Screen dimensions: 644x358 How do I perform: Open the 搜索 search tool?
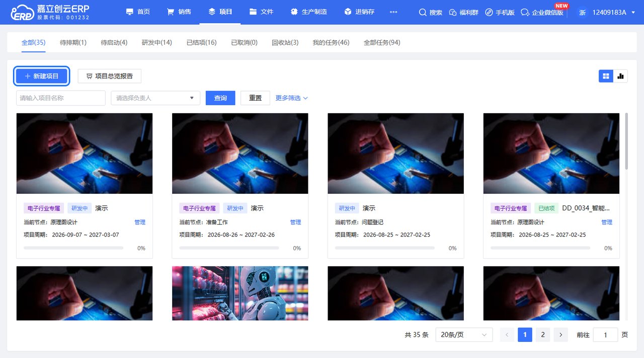[431, 12]
